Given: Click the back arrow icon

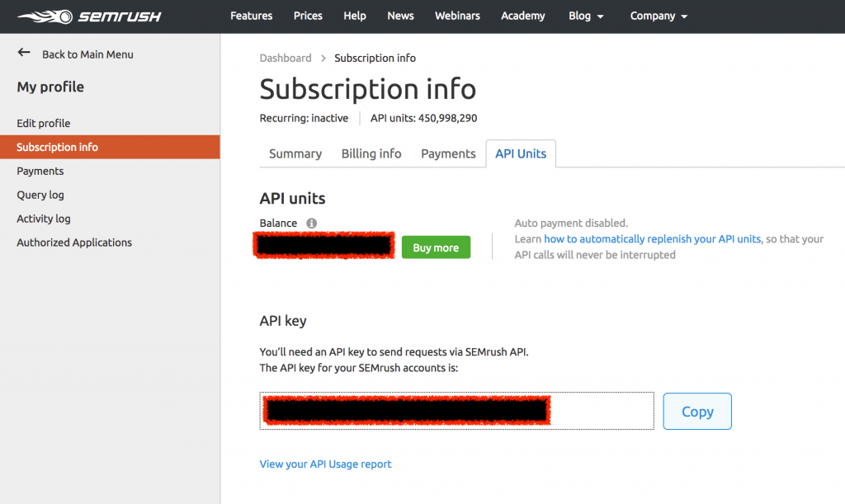Looking at the screenshot, I should [x=24, y=52].
